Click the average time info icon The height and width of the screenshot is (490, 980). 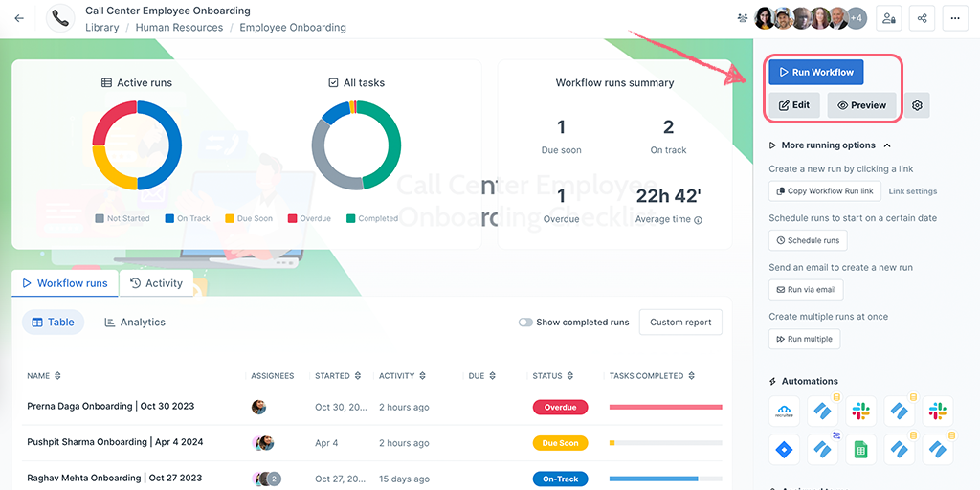[x=698, y=220]
